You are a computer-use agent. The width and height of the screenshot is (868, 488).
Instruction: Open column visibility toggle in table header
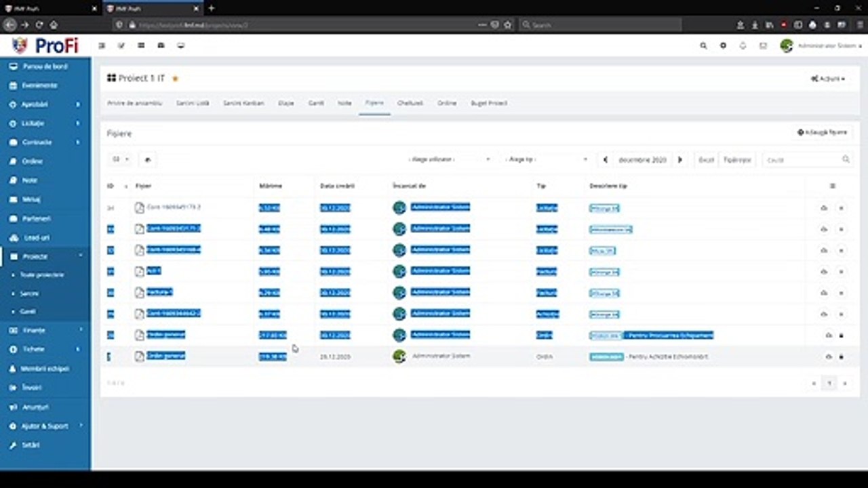click(833, 186)
